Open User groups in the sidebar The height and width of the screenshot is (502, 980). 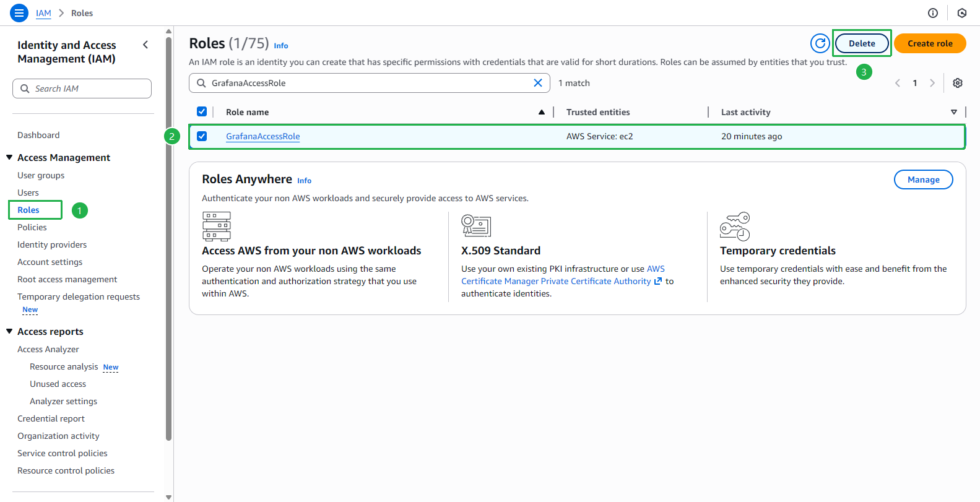coord(41,175)
